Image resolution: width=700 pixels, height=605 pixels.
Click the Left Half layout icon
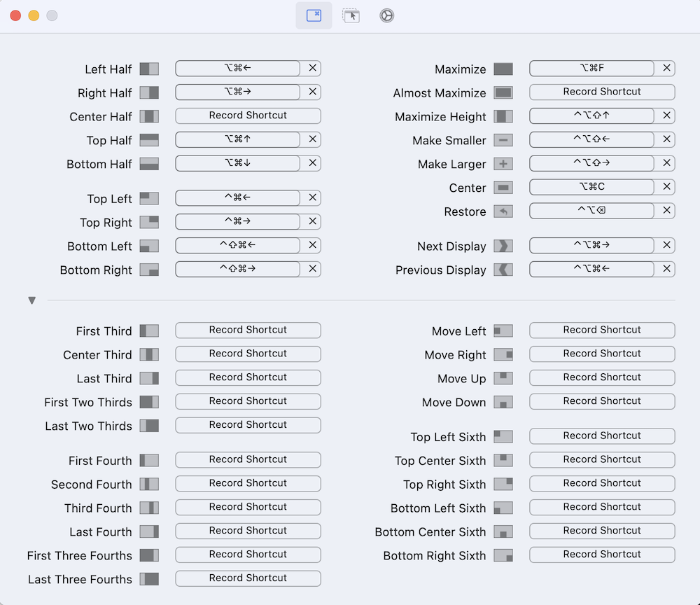pyautogui.click(x=149, y=69)
